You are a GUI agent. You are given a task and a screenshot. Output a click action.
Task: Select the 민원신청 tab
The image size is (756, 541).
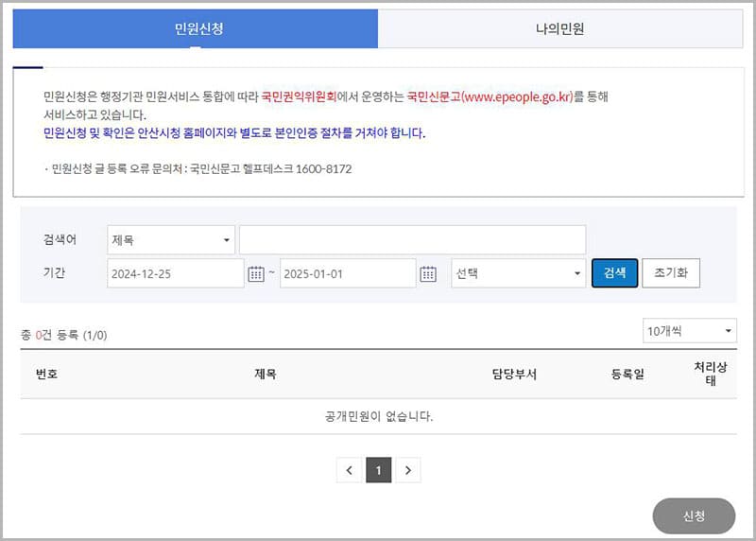[x=196, y=29]
